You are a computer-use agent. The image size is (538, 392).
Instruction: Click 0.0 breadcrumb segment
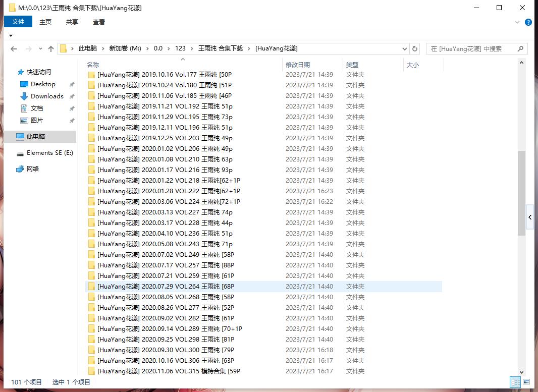pos(158,48)
